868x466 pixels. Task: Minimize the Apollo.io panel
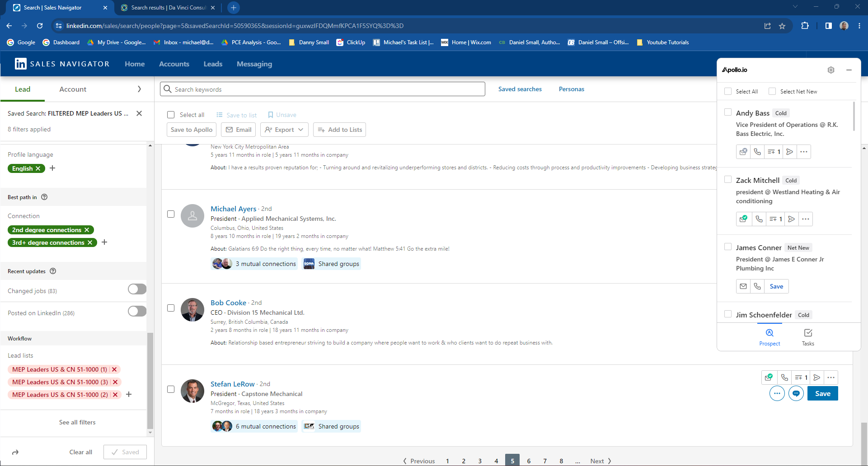(x=849, y=70)
